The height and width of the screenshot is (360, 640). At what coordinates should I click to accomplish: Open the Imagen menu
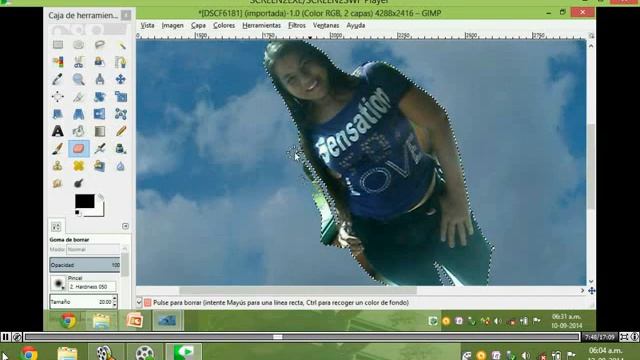pyautogui.click(x=173, y=25)
